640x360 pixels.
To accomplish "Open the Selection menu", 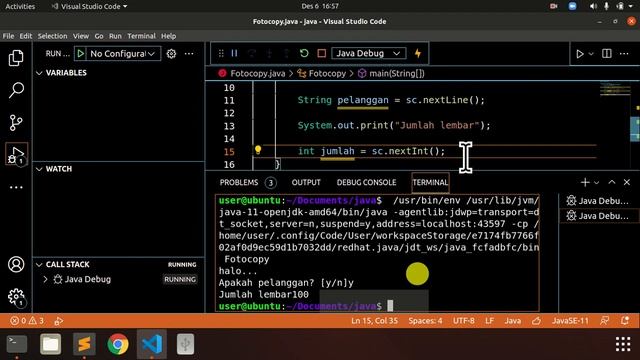I will point(52,36).
